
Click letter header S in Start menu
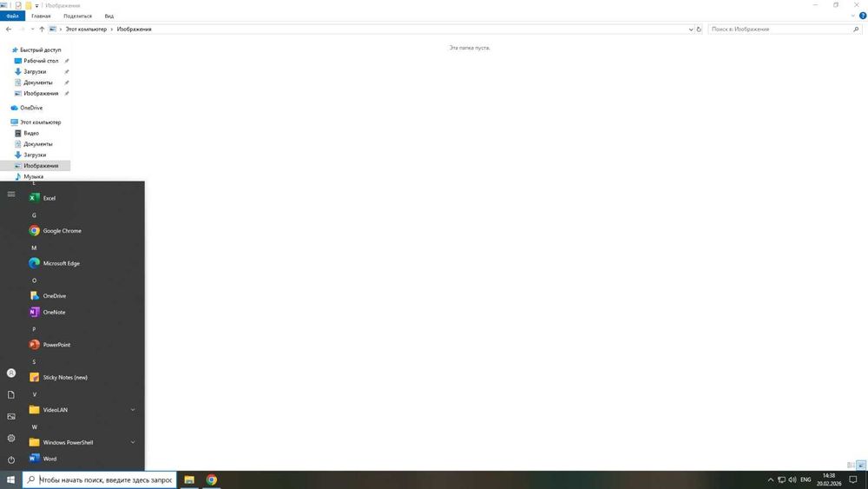click(x=34, y=362)
